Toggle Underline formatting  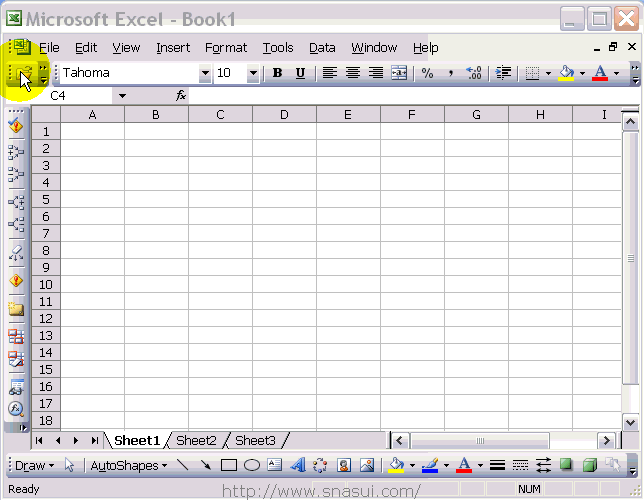coord(300,73)
